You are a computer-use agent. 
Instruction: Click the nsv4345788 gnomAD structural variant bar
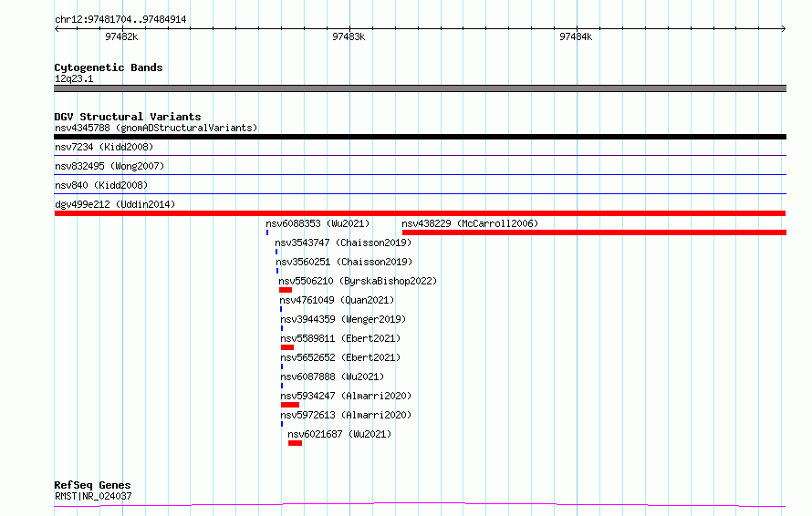coord(420,137)
